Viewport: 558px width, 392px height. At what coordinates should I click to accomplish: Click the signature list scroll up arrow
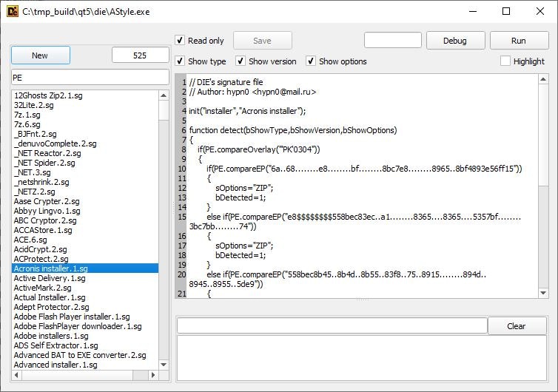[164, 95]
